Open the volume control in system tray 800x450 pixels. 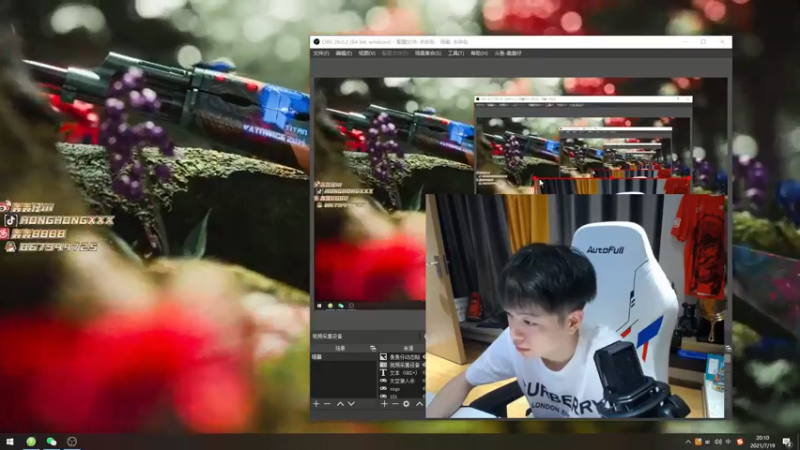718,442
